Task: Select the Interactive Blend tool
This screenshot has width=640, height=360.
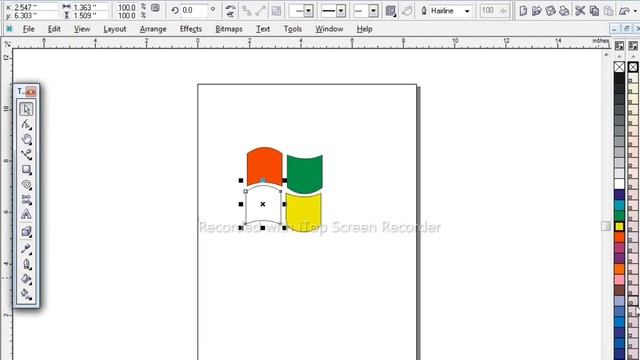Action: point(27,200)
